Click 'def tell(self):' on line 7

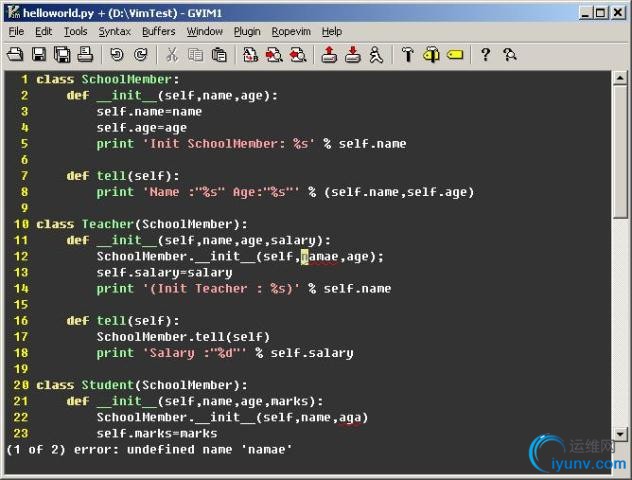(123, 176)
